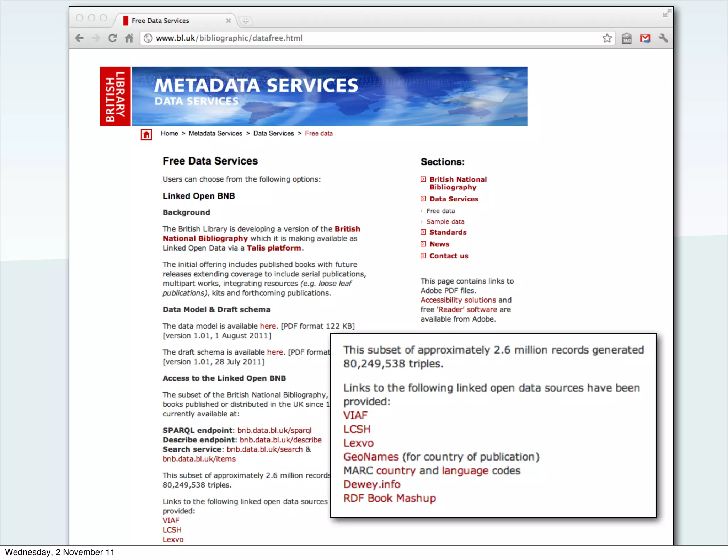Image resolution: width=728 pixels, height=560 pixels.
Task: Open the Gmail extension icon
Action: (x=645, y=38)
